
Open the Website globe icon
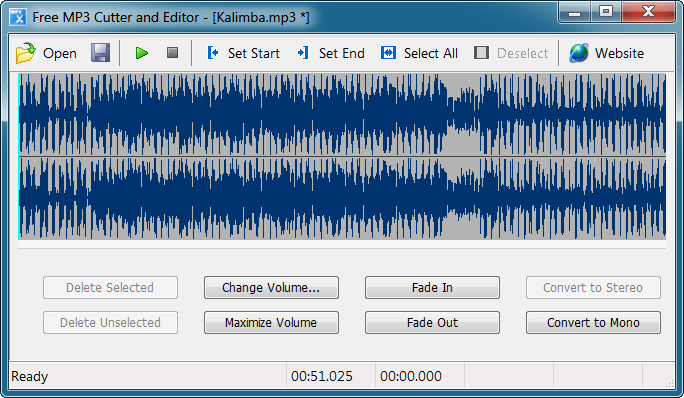(579, 53)
